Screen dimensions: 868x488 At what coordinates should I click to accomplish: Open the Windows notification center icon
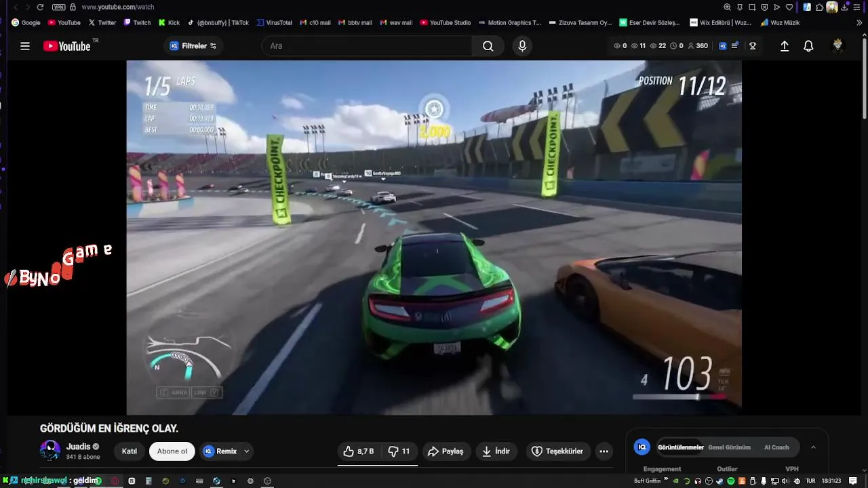853,481
